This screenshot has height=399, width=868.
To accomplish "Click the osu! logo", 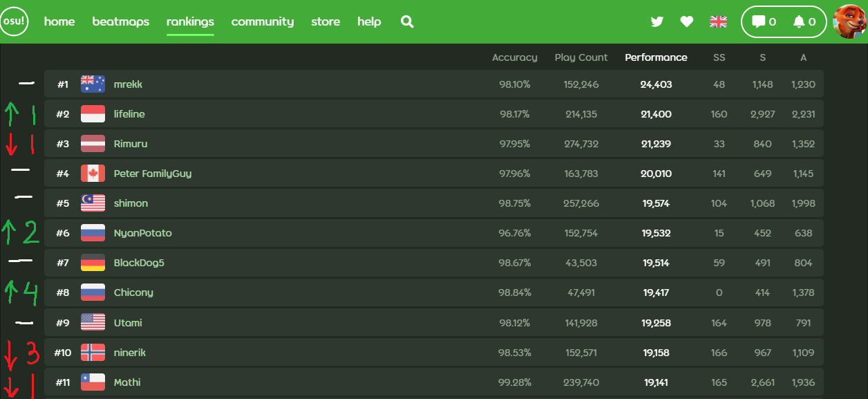I will click(x=14, y=21).
